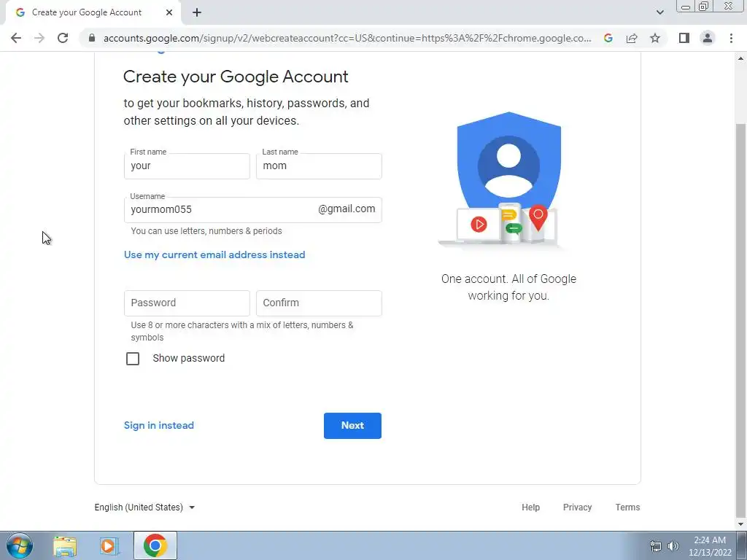Open the side panel icon

click(x=684, y=38)
